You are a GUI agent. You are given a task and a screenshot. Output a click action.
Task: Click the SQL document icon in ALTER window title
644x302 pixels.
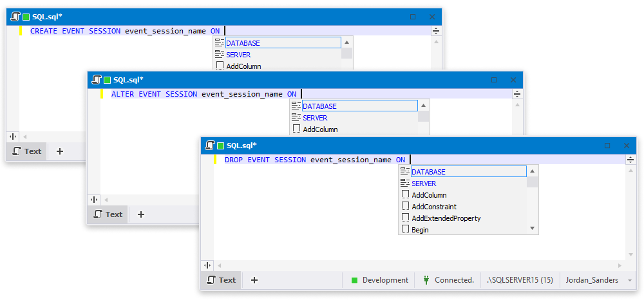pyautogui.click(x=96, y=80)
